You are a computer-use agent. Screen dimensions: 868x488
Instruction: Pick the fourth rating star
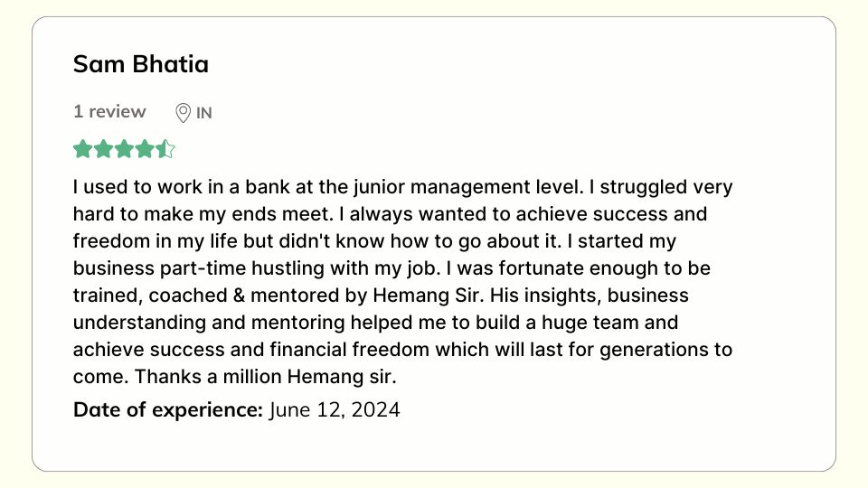pos(146,149)
